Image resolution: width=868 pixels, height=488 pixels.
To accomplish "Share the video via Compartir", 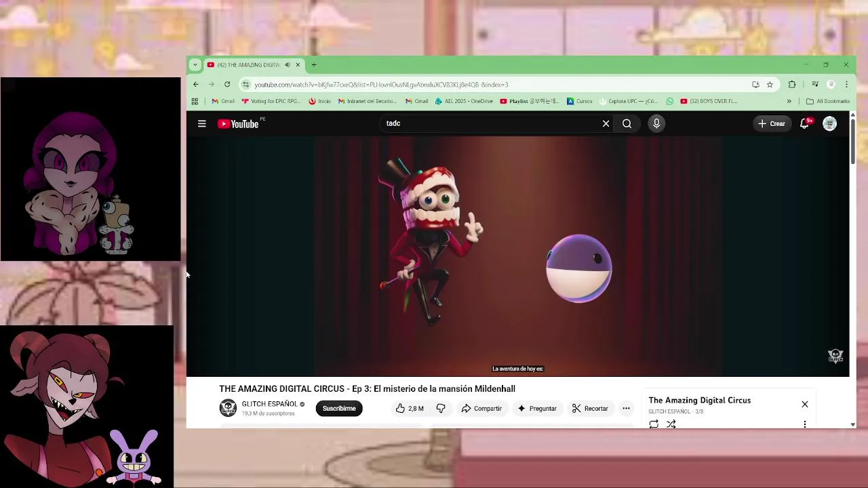I will [481, 408].
